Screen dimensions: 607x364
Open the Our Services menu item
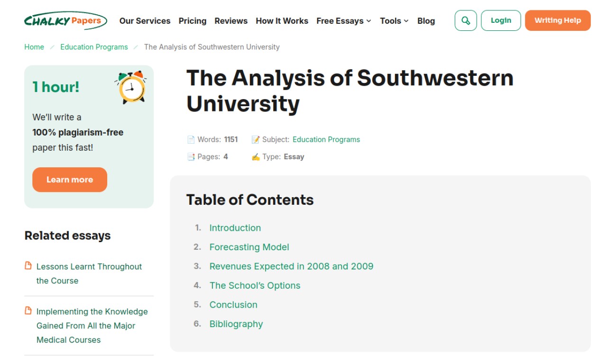[x=145, y=21]
